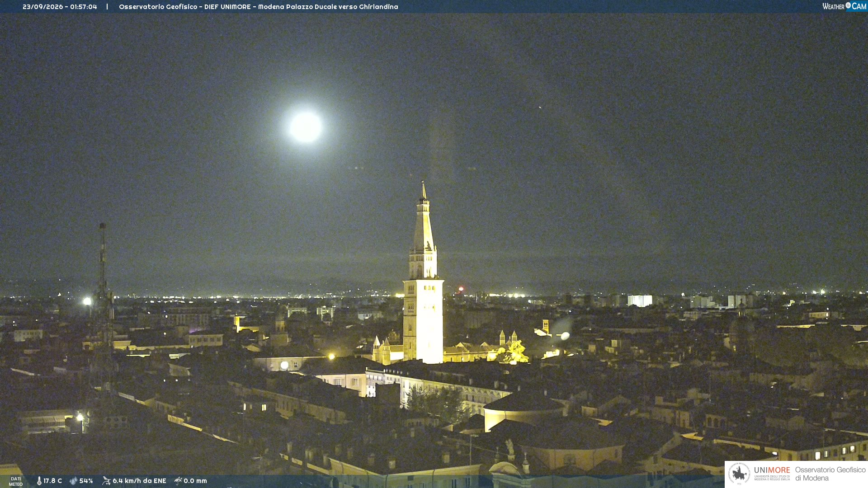Open Osservatorio Geofisico di Modena text link
The width and height of the screenshot is (868, 488).
pyautogui.click(x=830, y=474)
